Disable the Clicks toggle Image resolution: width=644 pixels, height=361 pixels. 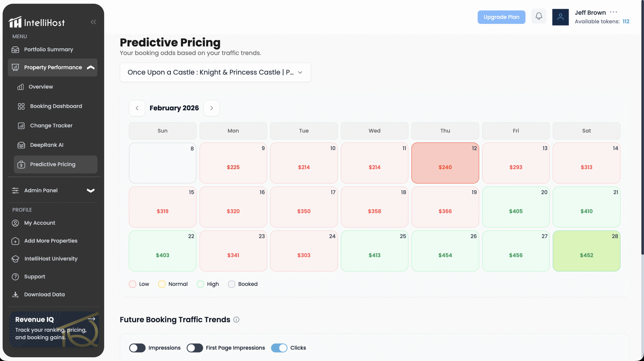pyautogui.click(x=279, y=348)
